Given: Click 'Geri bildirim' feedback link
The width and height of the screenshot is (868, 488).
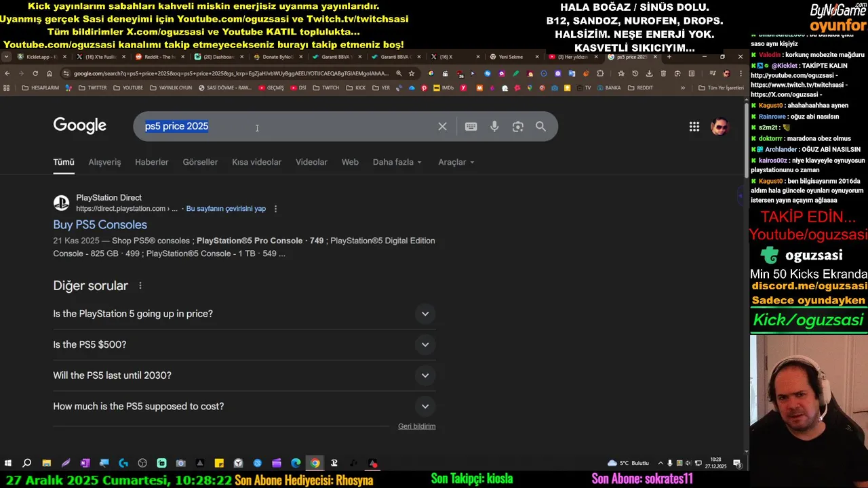Looking at the screenshot, I should 416,426.
